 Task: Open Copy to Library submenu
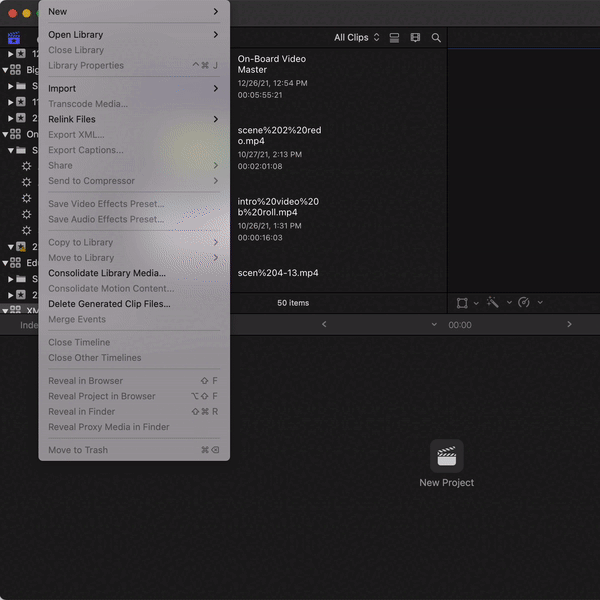coord(134,242)
